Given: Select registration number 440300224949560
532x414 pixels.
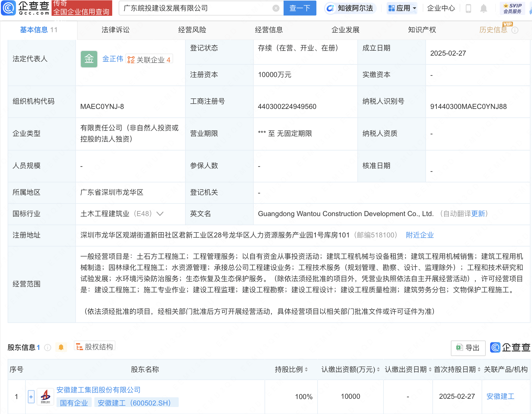Looking at the screenshot, I should click(287, 107).
